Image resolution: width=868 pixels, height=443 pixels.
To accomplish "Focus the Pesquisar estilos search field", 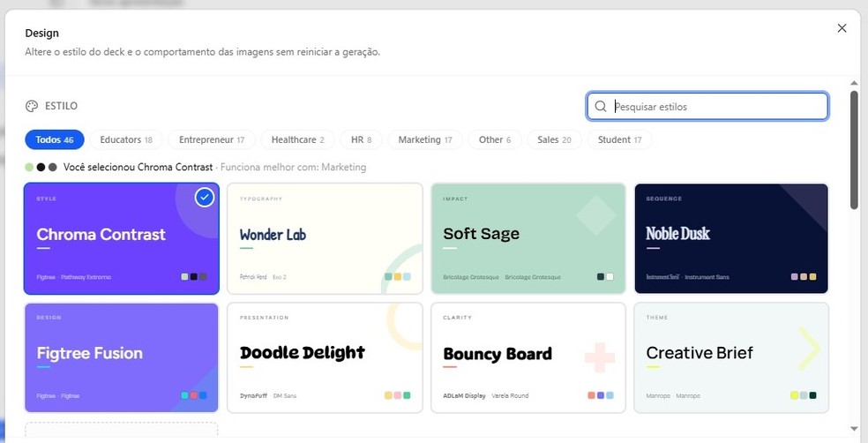I will [707, 106].
